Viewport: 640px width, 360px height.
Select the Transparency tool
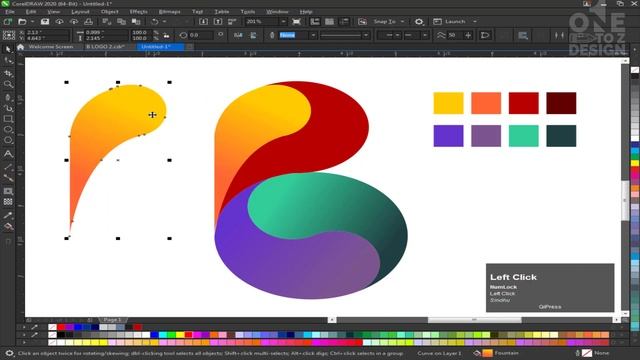click(x=8, y=202)
